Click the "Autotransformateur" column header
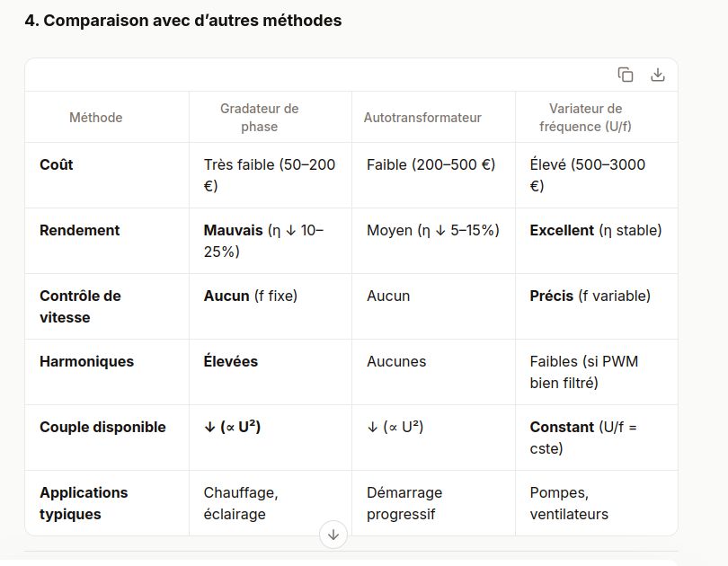Viewport: 728px width, 566px height. (x=422, y=118)
